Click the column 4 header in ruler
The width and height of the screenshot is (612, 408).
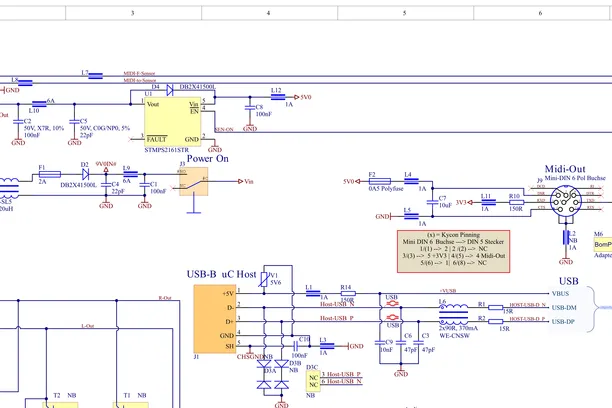pos(269,13)
